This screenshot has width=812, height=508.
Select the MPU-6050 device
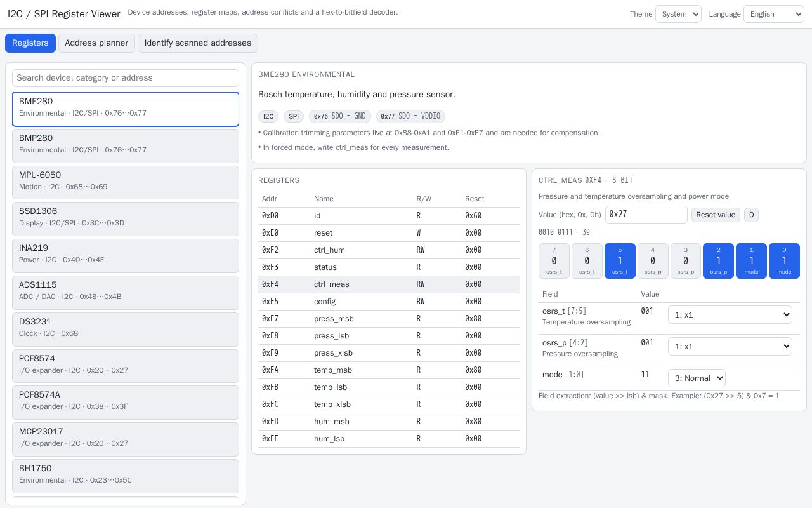coord(126,183)
